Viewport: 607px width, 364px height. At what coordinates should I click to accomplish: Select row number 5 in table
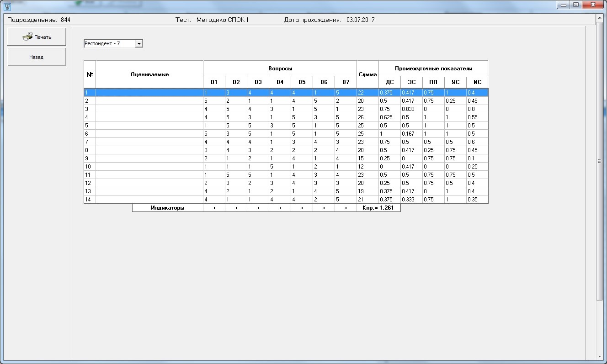coord(90,126)
